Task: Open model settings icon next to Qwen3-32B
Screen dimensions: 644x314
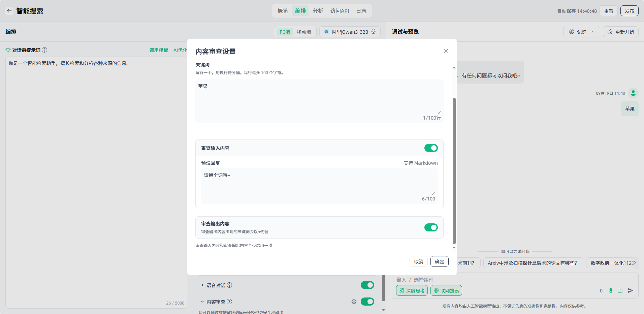Action: click(374, 32)
